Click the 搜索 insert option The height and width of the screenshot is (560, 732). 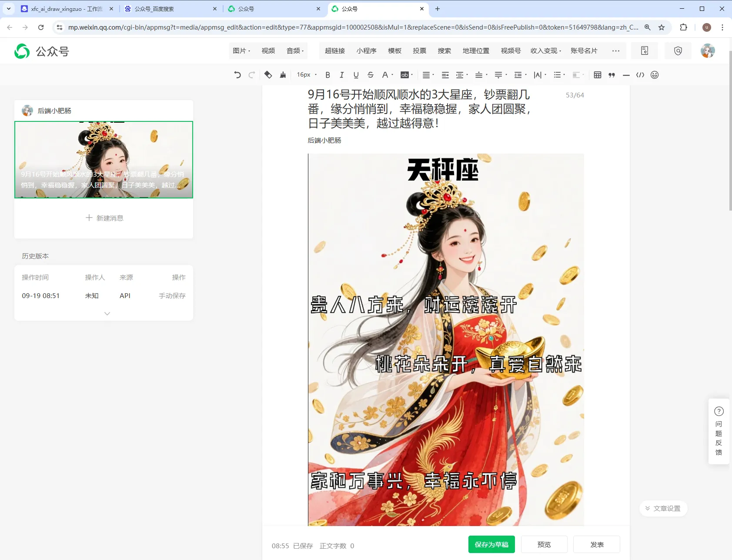tap(445, 51)
